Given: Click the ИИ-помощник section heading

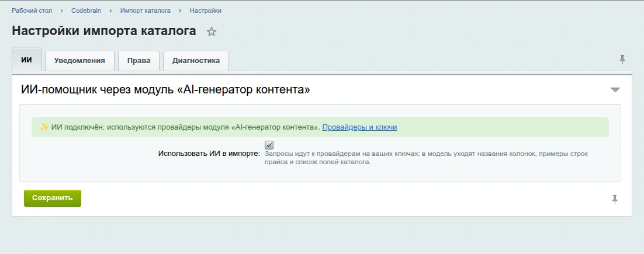Looking at the screenshot, I should [165, 89].
